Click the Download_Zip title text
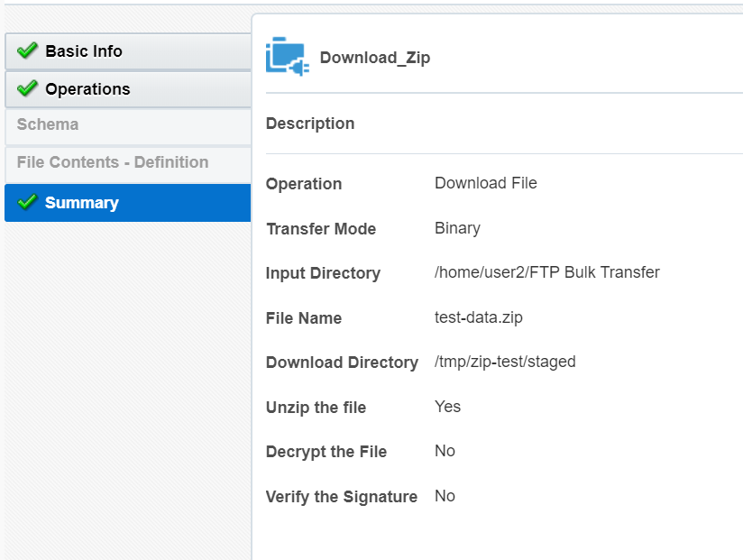Viewport: 743px width, 560px height. [x=375, y=57]
